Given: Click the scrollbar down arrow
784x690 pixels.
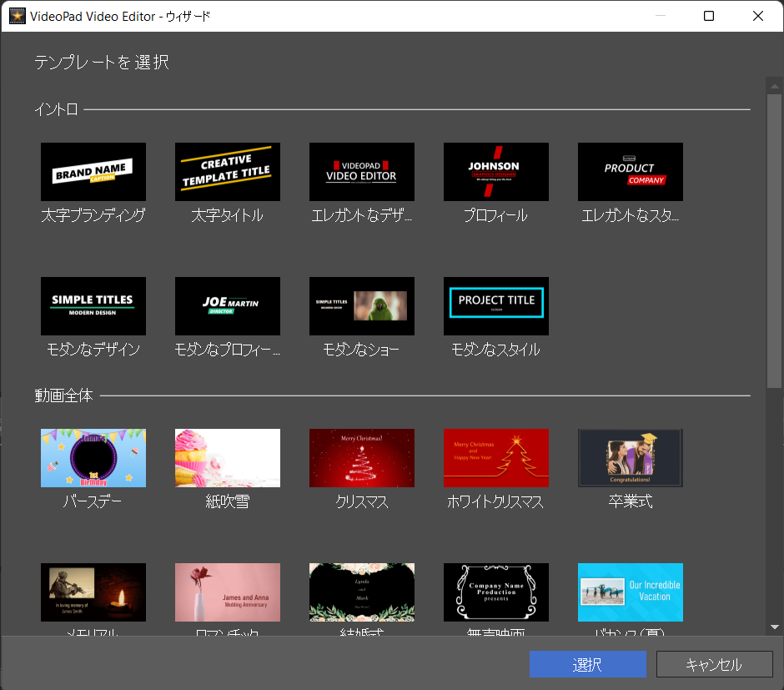Looking at the screenshot, I should coord(774,627).
